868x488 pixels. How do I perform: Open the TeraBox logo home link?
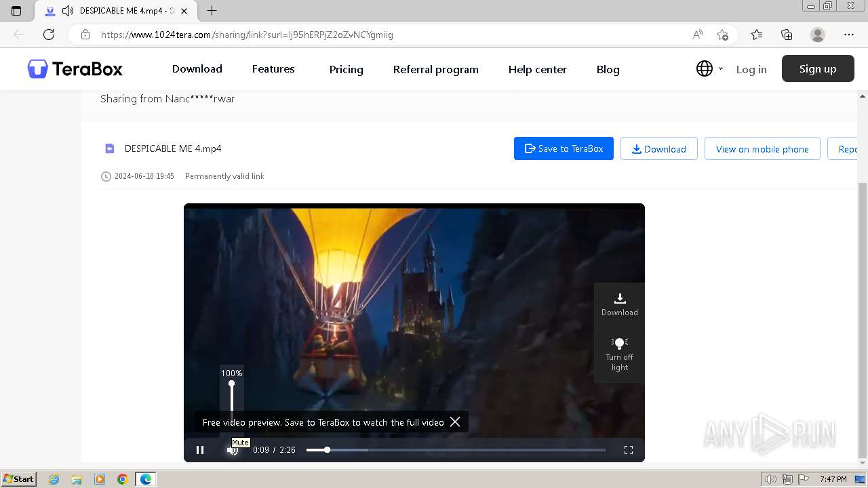tap(75, 69)
